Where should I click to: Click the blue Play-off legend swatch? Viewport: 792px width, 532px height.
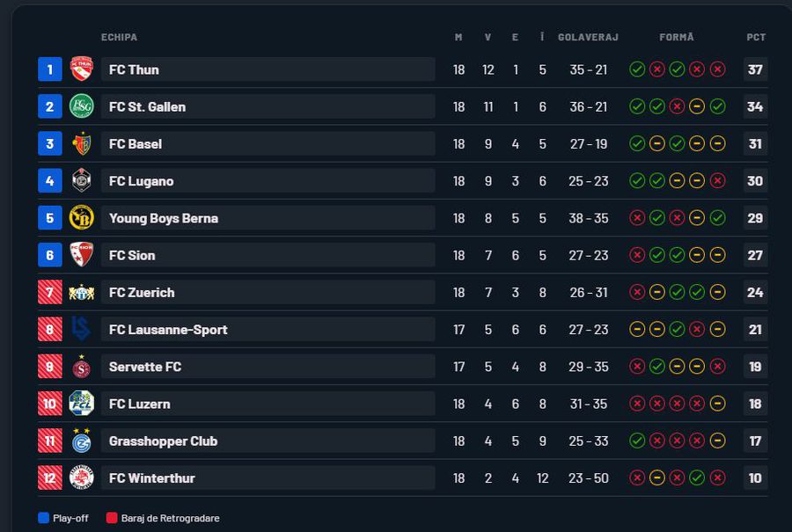click(43, 518)
